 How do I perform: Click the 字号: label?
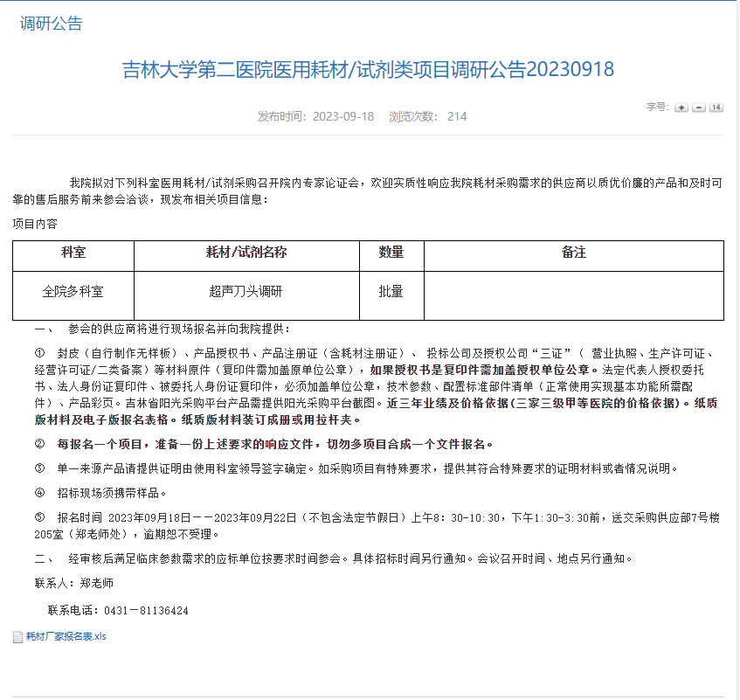coord(657,107)
